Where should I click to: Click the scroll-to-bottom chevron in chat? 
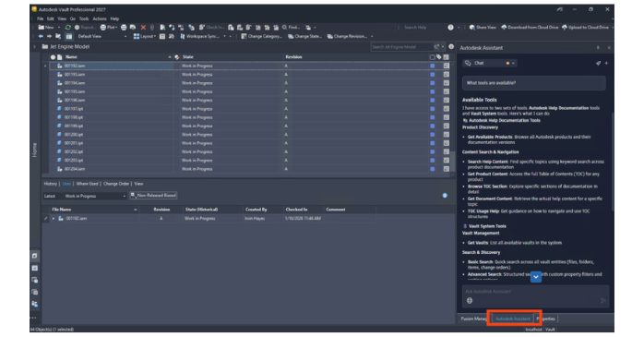[535, 277]
